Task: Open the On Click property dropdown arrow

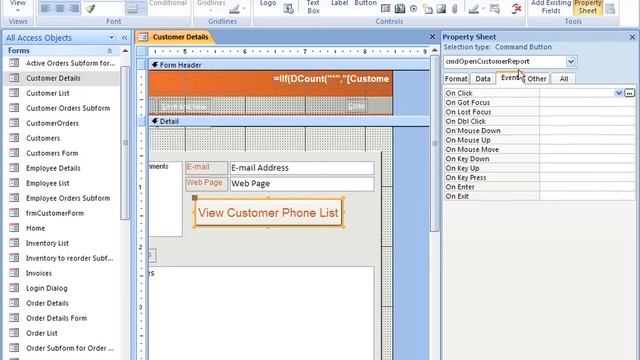Action: 619,93
